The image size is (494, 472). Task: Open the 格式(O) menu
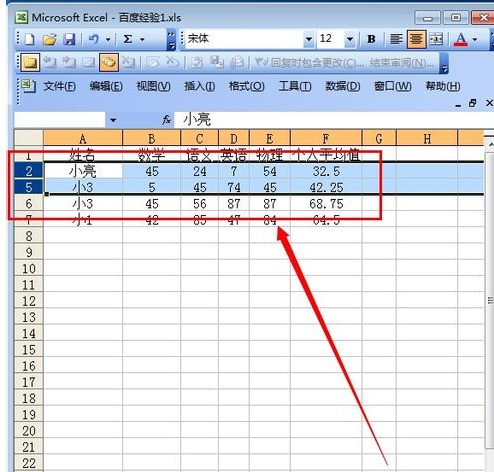point(246,87)
